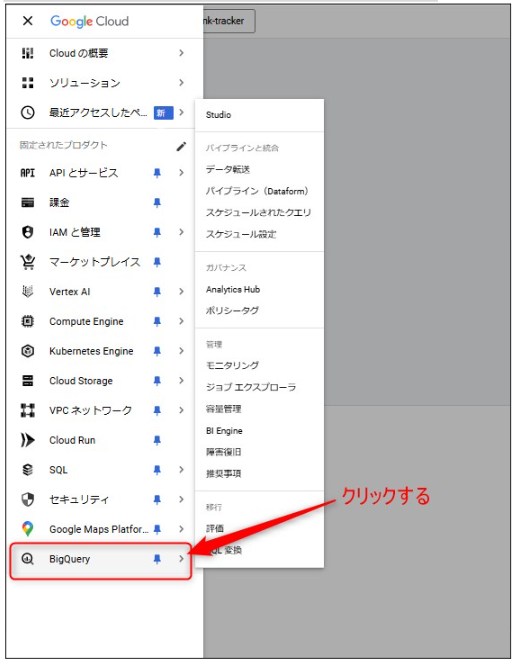Expand the BigQuery submenu chevron

click(x=181, y=559)
